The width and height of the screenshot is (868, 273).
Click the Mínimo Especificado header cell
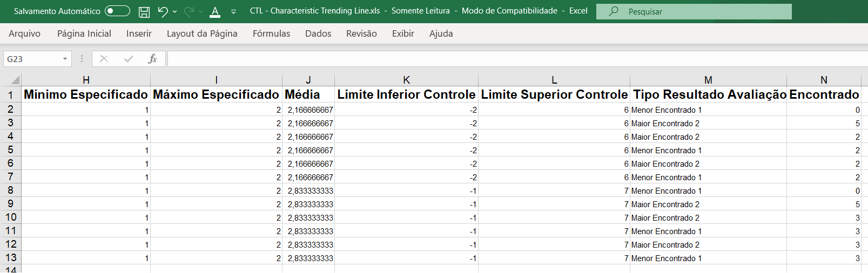point(86,94)
